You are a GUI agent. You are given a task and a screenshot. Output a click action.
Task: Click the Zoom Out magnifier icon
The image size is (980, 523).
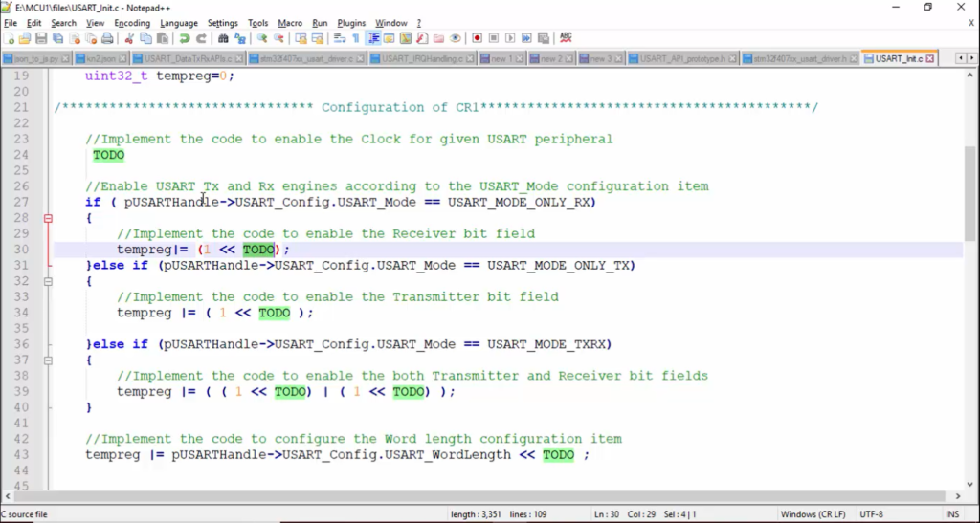[x=278, y=38]
